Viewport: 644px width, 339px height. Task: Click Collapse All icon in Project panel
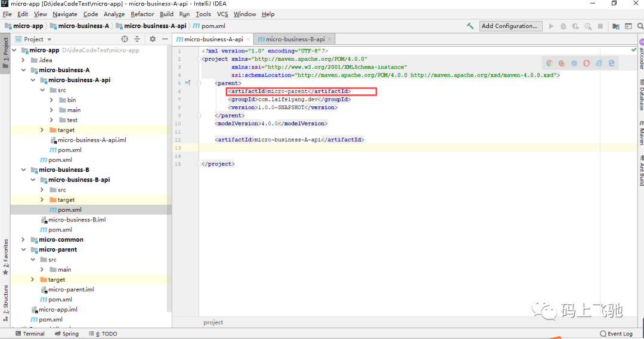137,39
